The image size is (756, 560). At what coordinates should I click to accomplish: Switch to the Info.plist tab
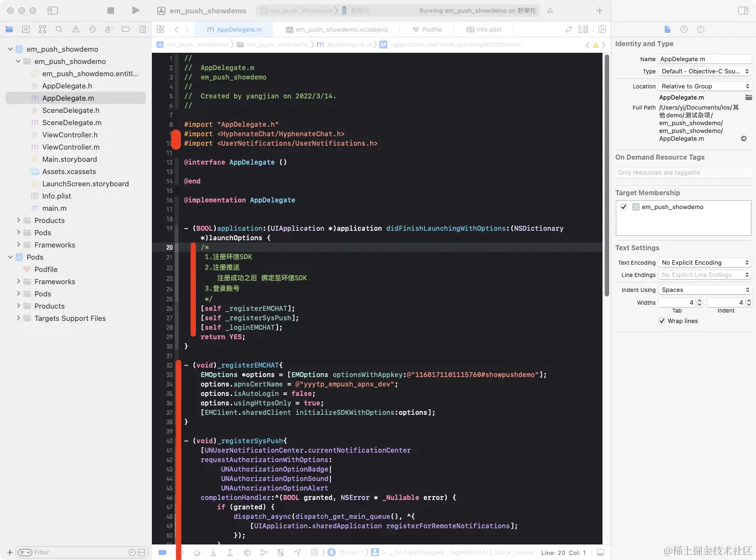(484, 29)
